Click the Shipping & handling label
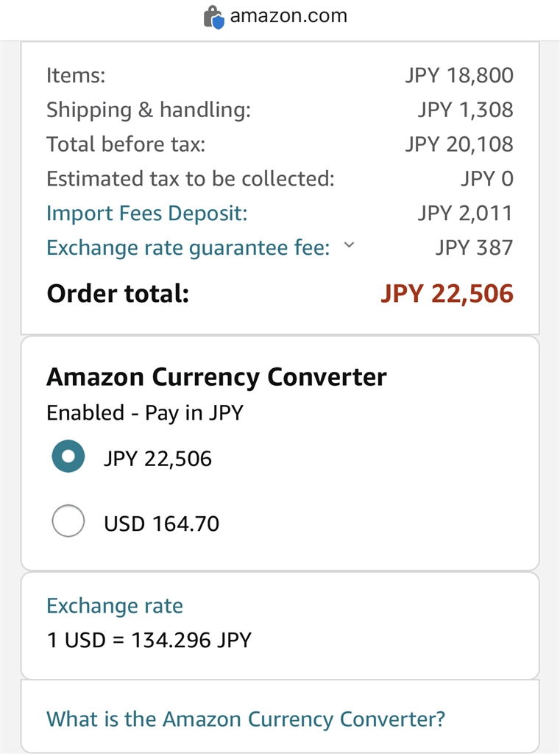The image size is (560, 754). tap(149, 110)
